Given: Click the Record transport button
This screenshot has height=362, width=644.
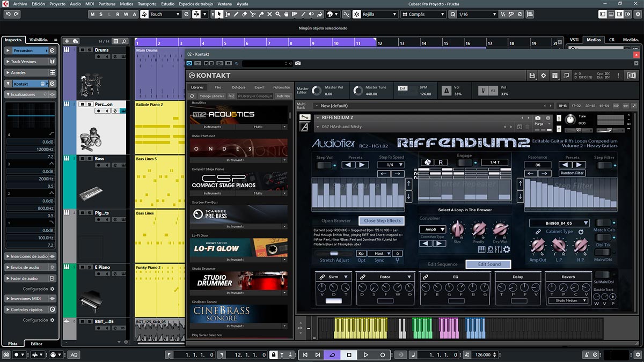Looking at the screenshot, I should click(x=383, y=354).
